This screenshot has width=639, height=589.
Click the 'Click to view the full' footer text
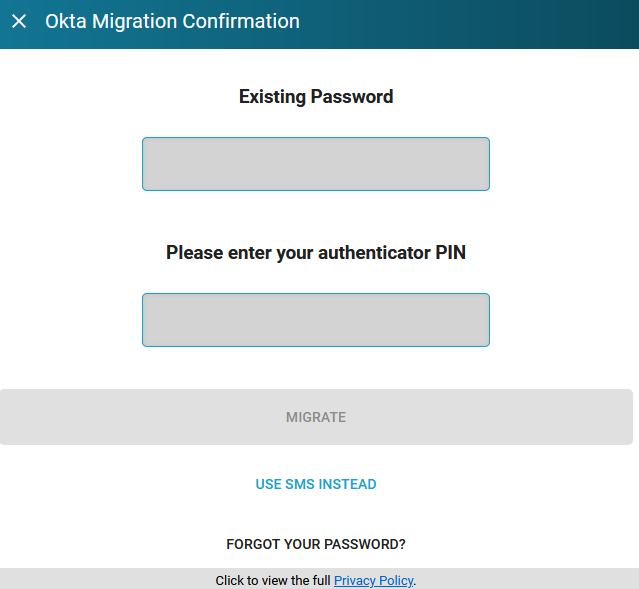click(x=273, y=580)
